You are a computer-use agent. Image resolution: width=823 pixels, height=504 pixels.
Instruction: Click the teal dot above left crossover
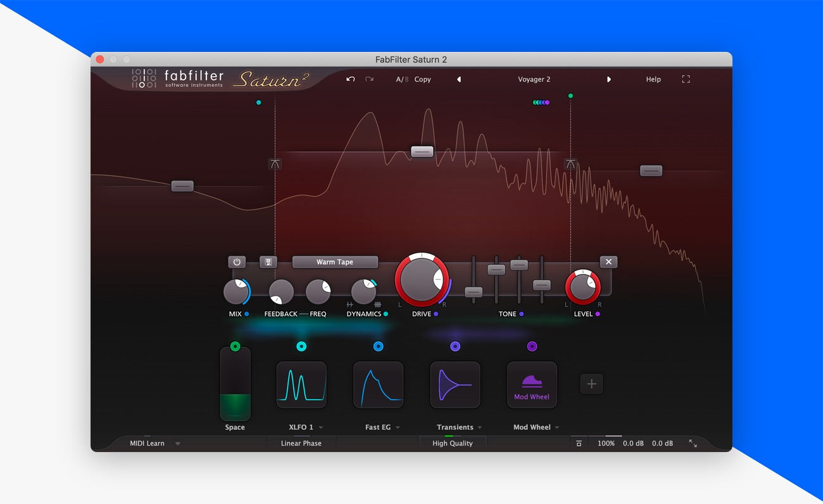pyautogui.click(x=258, y=102)
